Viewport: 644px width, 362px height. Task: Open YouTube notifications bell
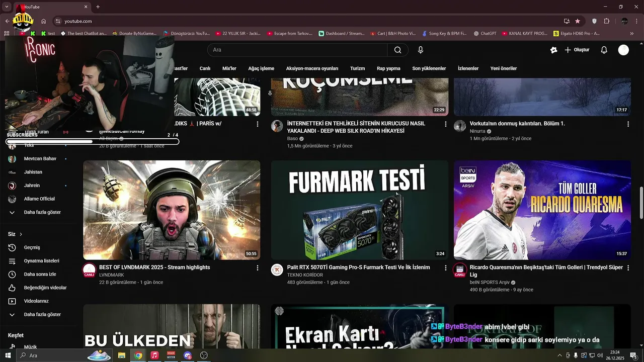click(604, 50)
